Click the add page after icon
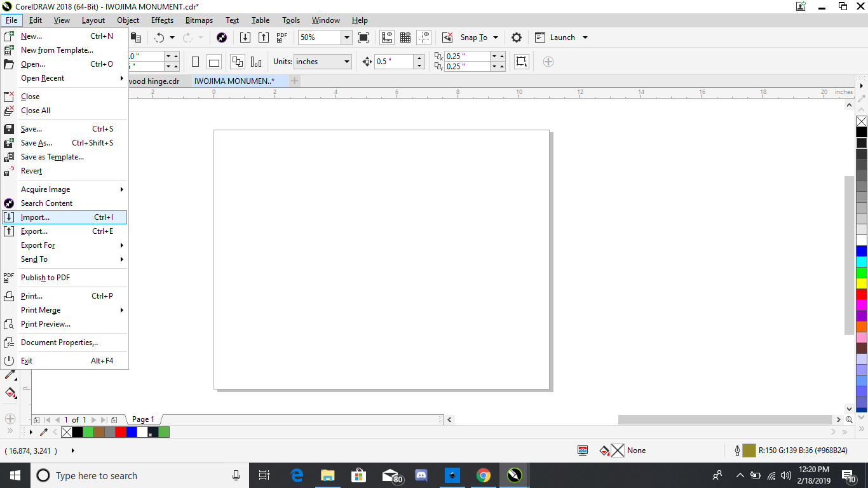 (x=114, y=419)
